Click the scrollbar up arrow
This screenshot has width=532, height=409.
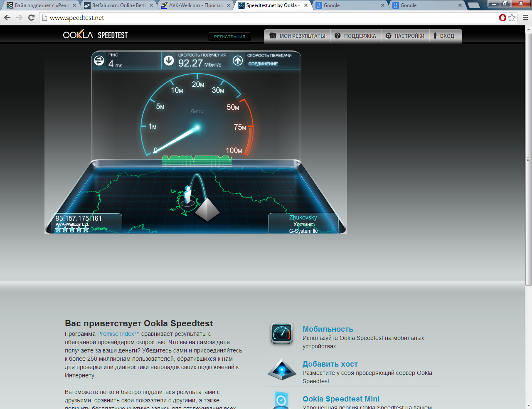pos(528,29)
